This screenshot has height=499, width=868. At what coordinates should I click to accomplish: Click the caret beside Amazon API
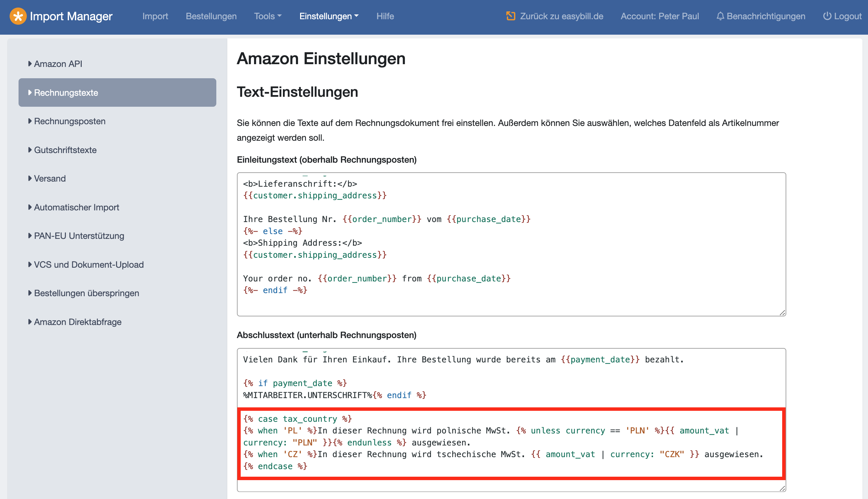30,63
